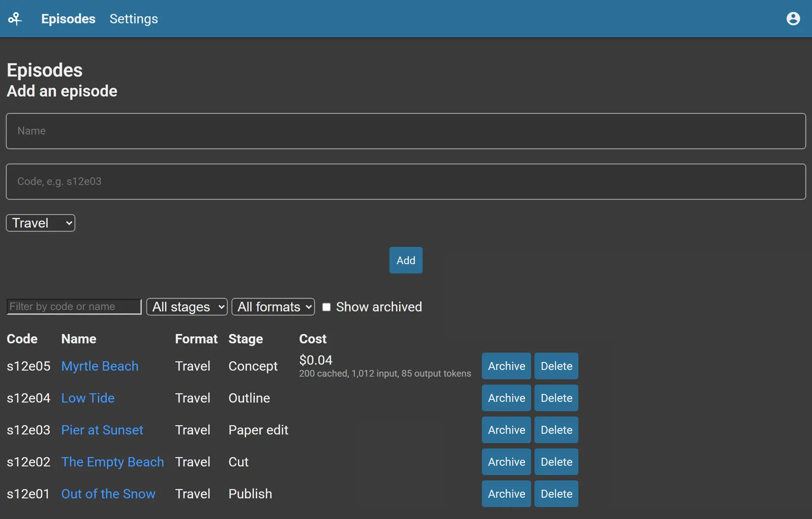Click the Outline stage cell
This screenshot has height=519, width=812.
click(249, 398)
